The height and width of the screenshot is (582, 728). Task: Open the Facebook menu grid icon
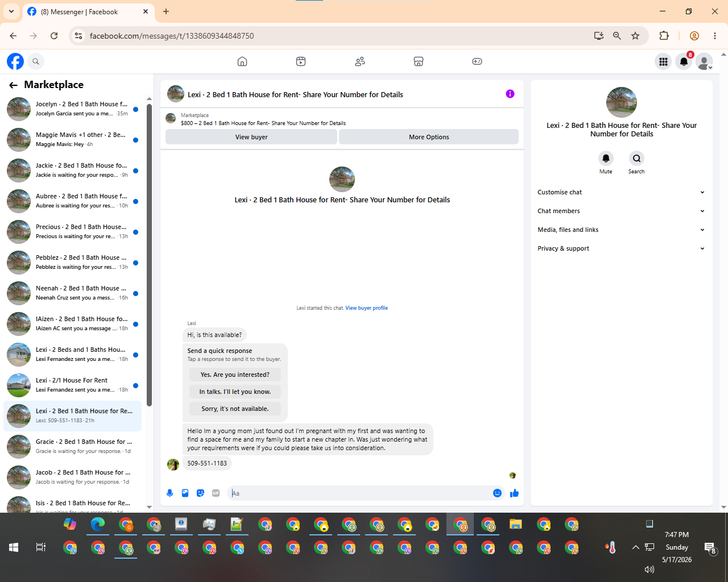663,61
